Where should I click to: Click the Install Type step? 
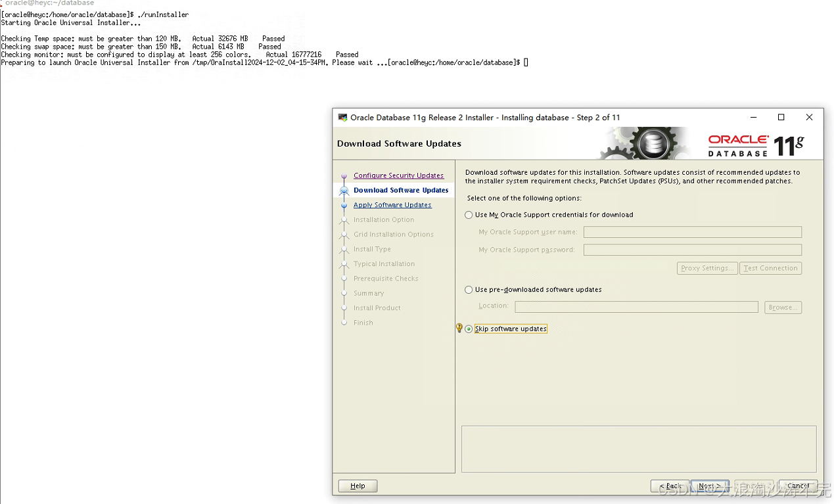point(372,249)
